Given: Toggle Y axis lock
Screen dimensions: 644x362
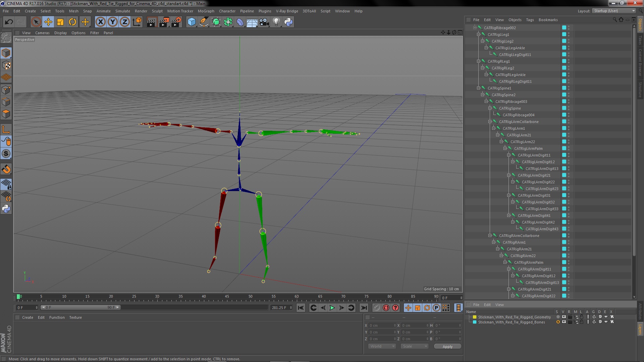Looking at the screenshot, I should (x=113, y=22).
